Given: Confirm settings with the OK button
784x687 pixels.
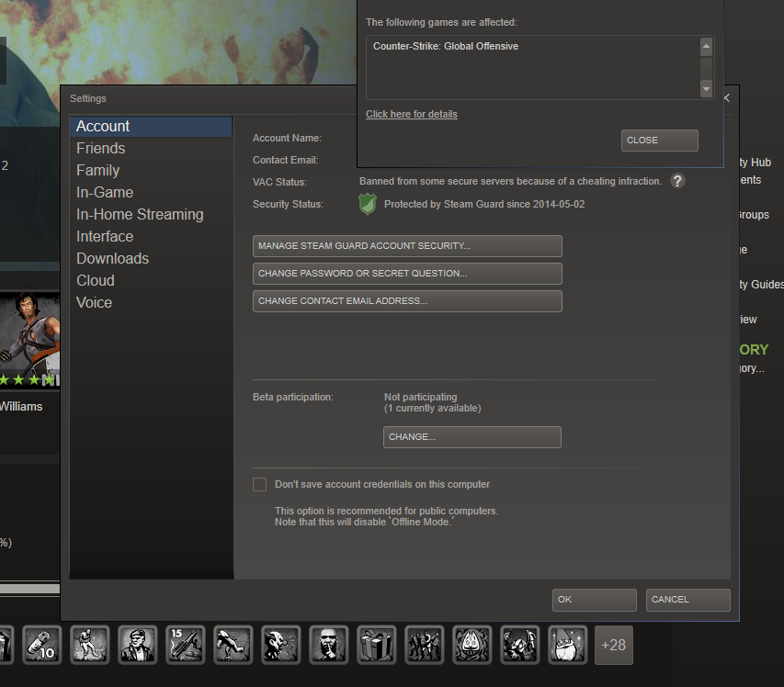Looking at the screenshot, I should 594,600.
